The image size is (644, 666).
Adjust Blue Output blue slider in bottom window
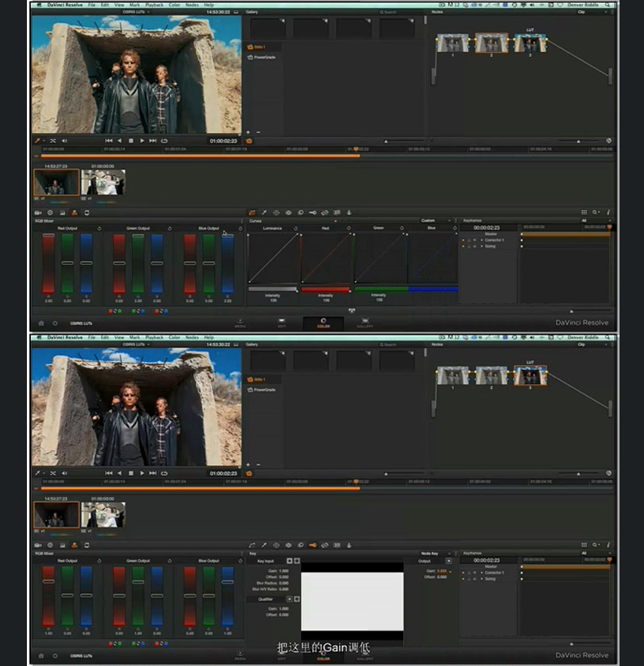pyautogui.click(x=227, y=596)
